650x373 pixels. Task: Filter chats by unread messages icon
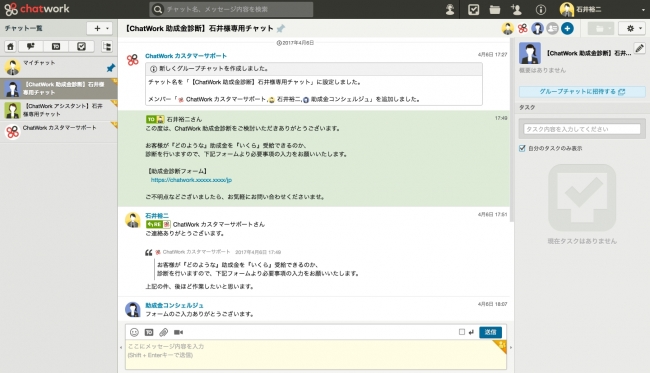coord(31,46)
